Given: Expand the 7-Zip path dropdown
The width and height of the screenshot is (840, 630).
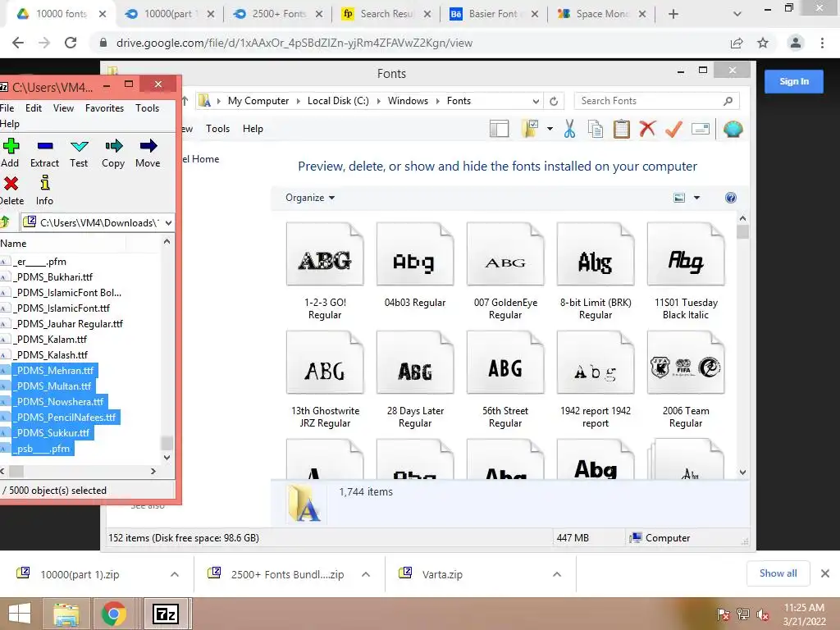Looking at the screenshot, I should tap(168, 222).
